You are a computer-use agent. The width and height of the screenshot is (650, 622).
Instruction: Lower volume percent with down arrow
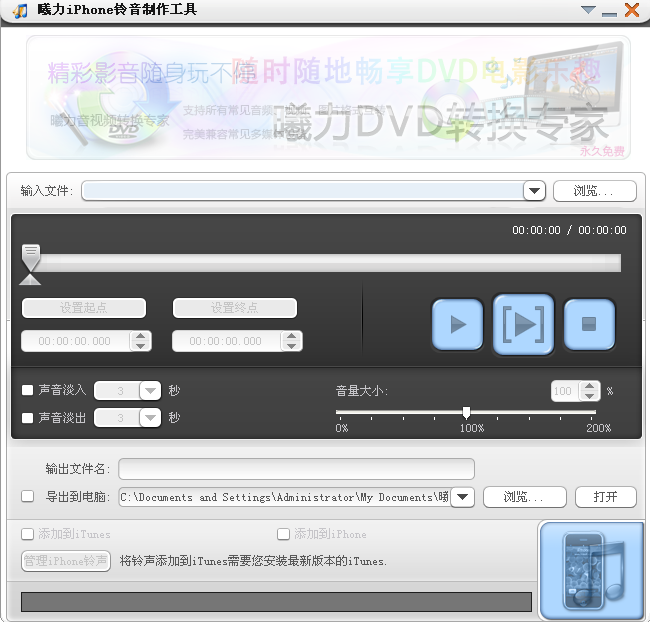[589, 396]
